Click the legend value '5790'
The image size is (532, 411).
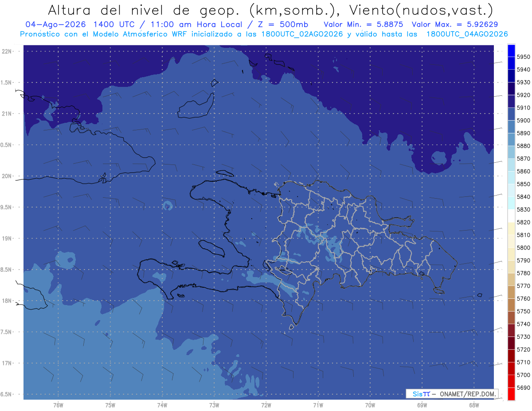click(x=523, y=260)
